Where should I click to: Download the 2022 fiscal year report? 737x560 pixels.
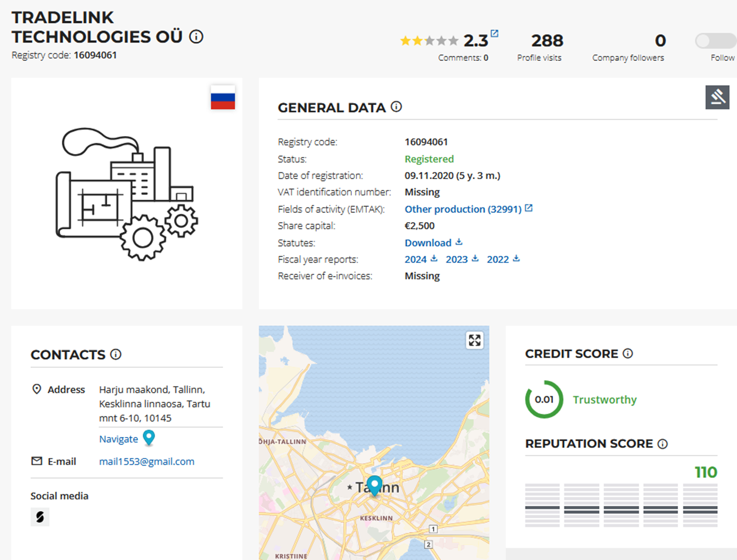(503, 259)
